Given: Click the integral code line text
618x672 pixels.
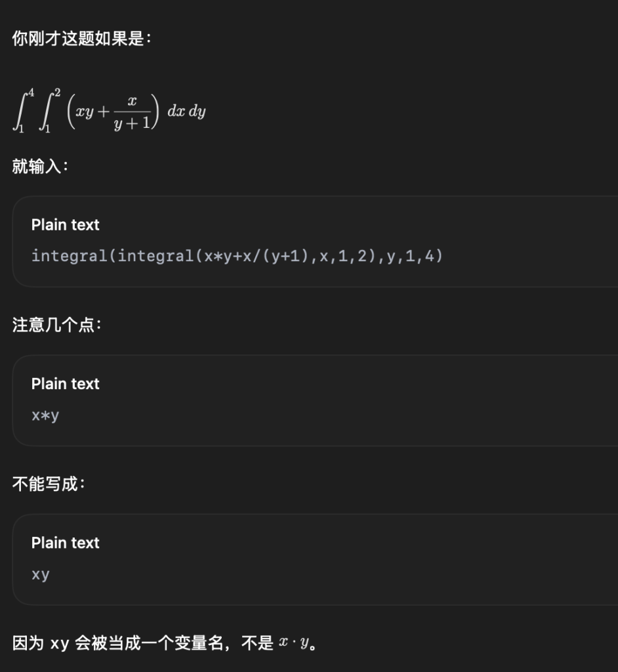Looking at the screenshot, I should (x=237, y=256).
